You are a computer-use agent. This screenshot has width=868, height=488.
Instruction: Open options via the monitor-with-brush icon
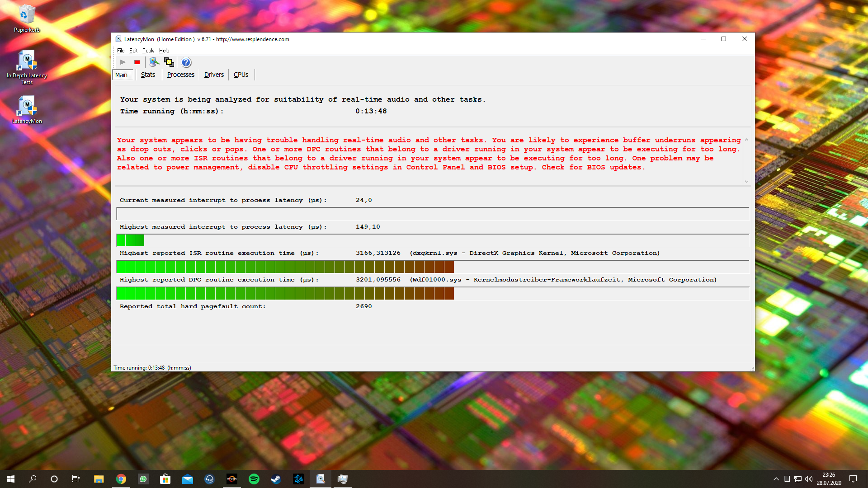tap(154, 62)
